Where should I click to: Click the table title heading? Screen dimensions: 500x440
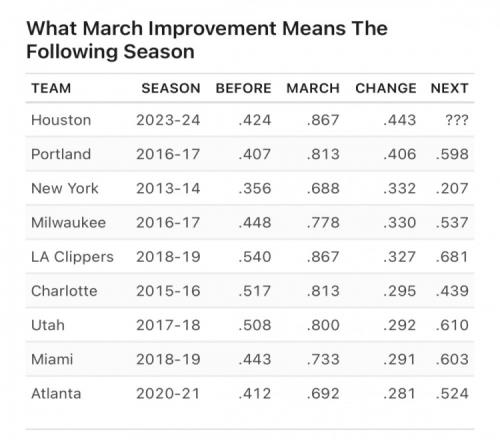(207, 40)
